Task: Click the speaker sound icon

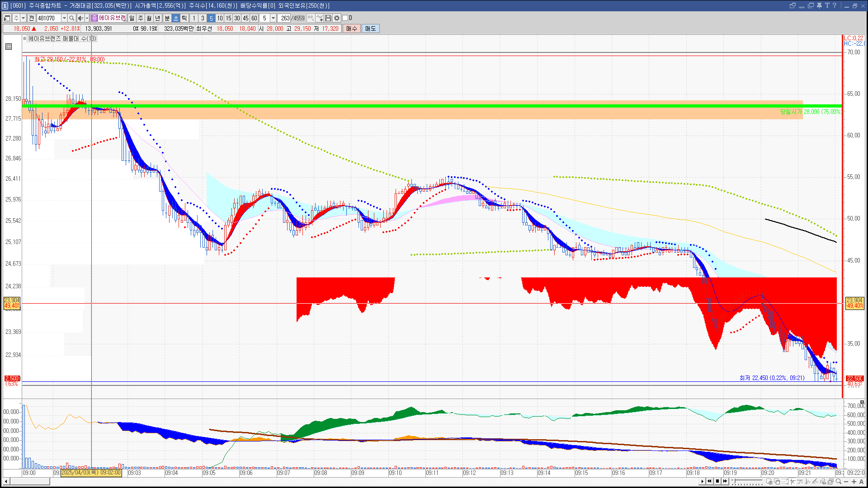Action: (80, 18)
